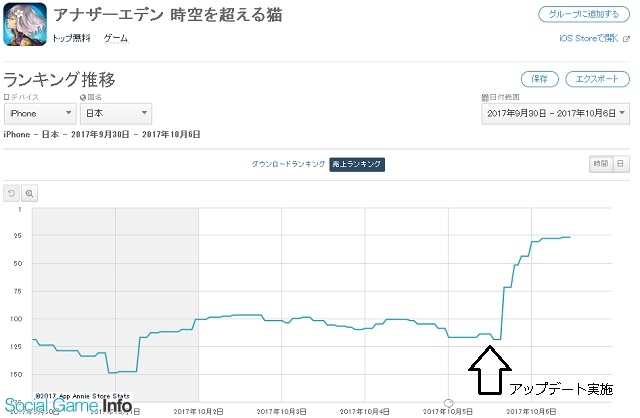640x418 pixels.
Task: Open the iPhone device dropdown
Action: [x=38, y=114]
